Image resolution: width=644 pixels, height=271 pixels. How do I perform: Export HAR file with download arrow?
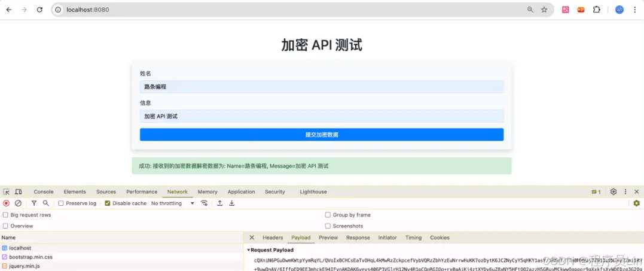point(231,203)
